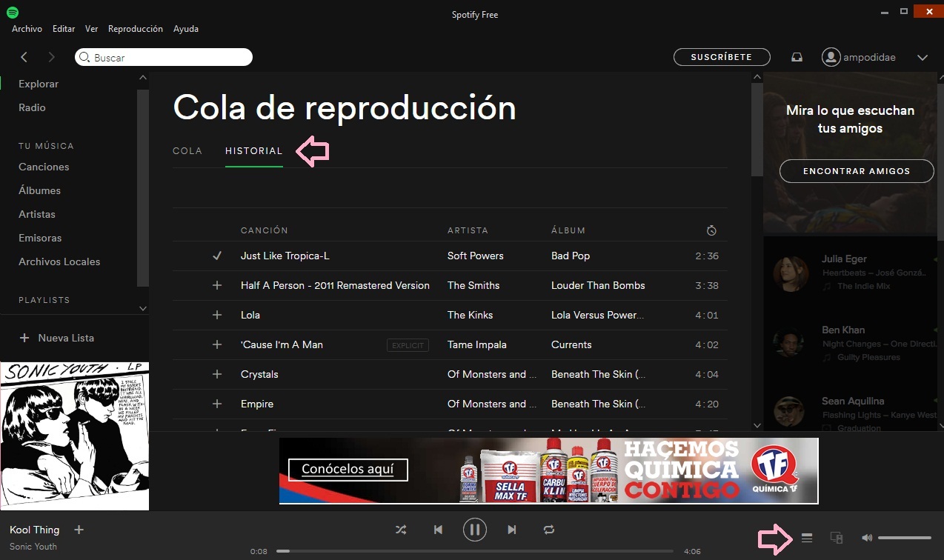Mute using the speaker icon
Image resolution: width=944 pixels, height=560 pixels.
(867, 538)
